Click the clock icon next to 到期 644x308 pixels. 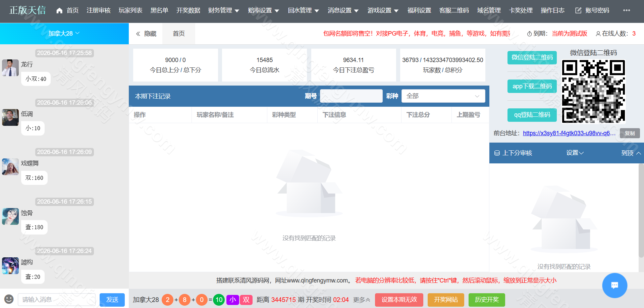point(529,34)
